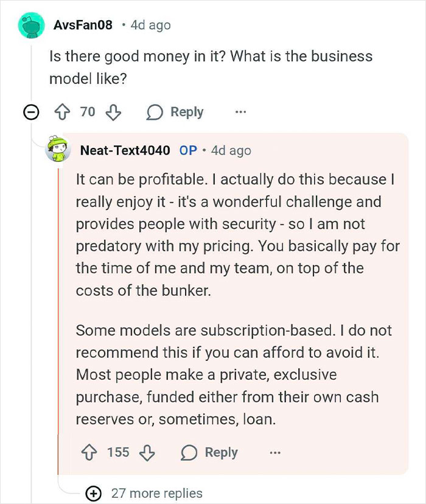Click the Reply button on Neat-Text4040's comment
The height and width of the screenshot is (504, 426).
(x=220, y=453)
